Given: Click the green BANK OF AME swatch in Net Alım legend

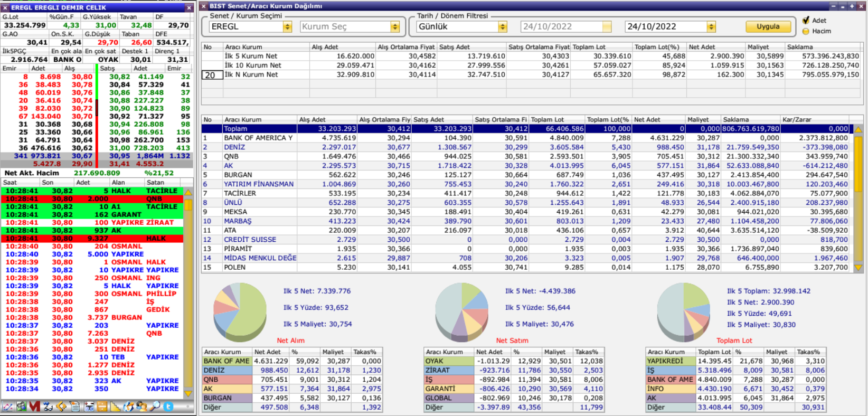Looking at the screenshot, I should [227, 361].
